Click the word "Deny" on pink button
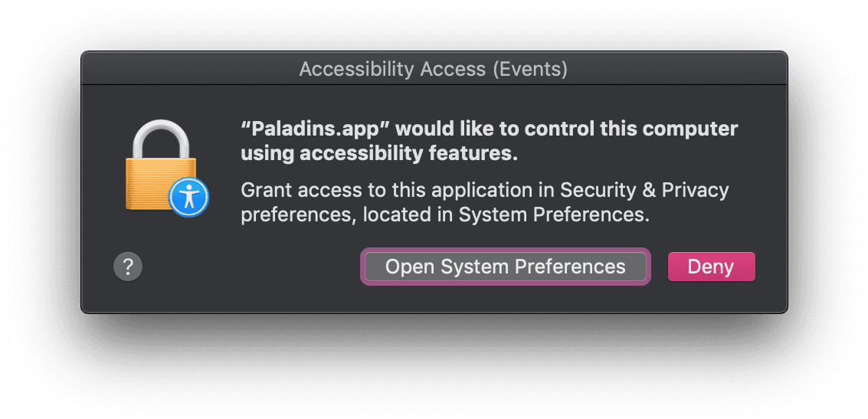 tap(711, 267)
